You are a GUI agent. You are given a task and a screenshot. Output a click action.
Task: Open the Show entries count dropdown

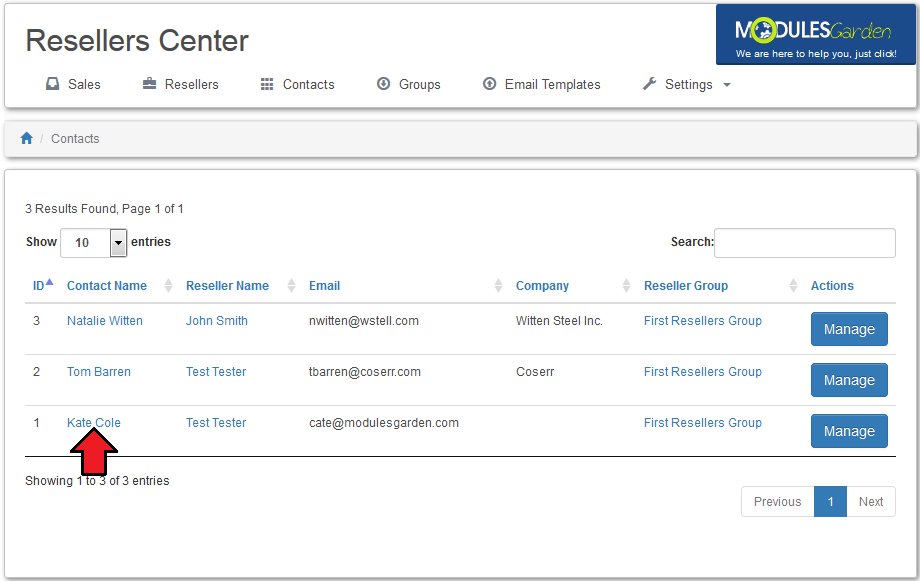(94, 242)
